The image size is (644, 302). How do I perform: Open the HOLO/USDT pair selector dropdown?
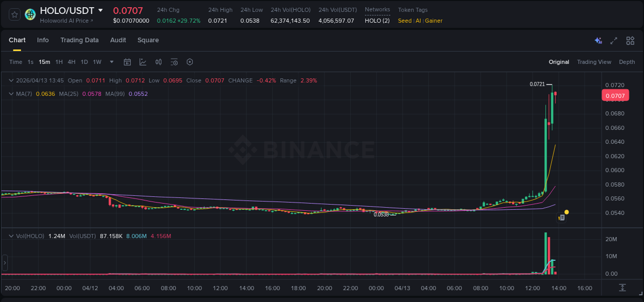(100, 10)
